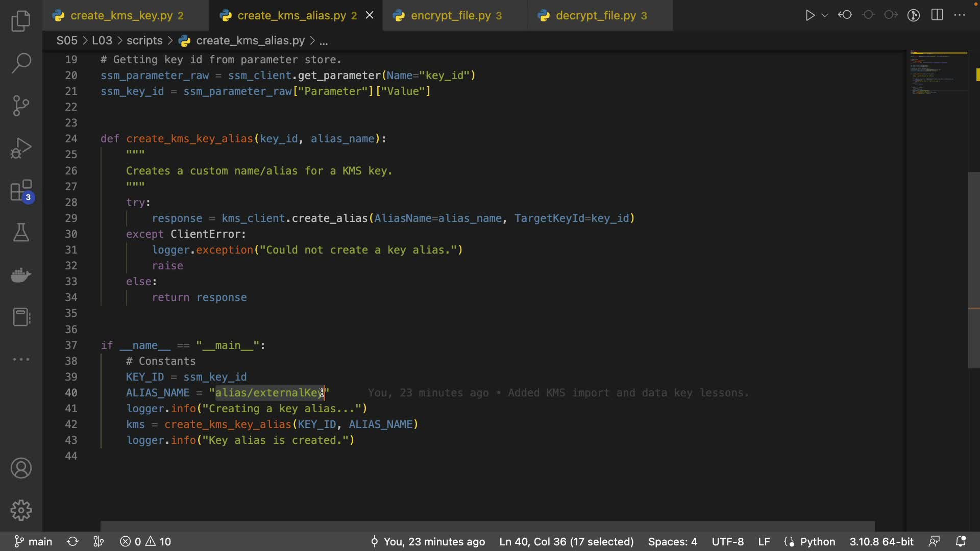The image size is (980, 551).
Task: Click the main branch status bar item
Action: pos(34,541)
